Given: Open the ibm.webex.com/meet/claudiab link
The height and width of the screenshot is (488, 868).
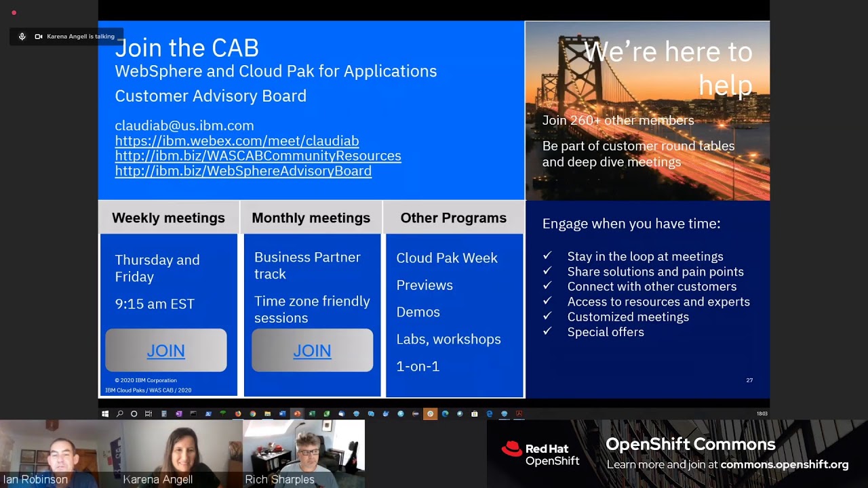Looking at the screenshot, I should point(237,141).
